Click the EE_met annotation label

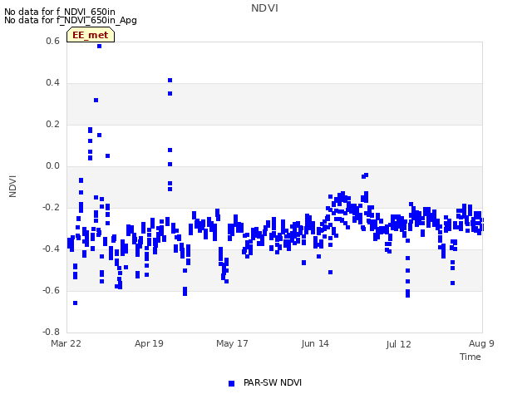pos(91,35)
